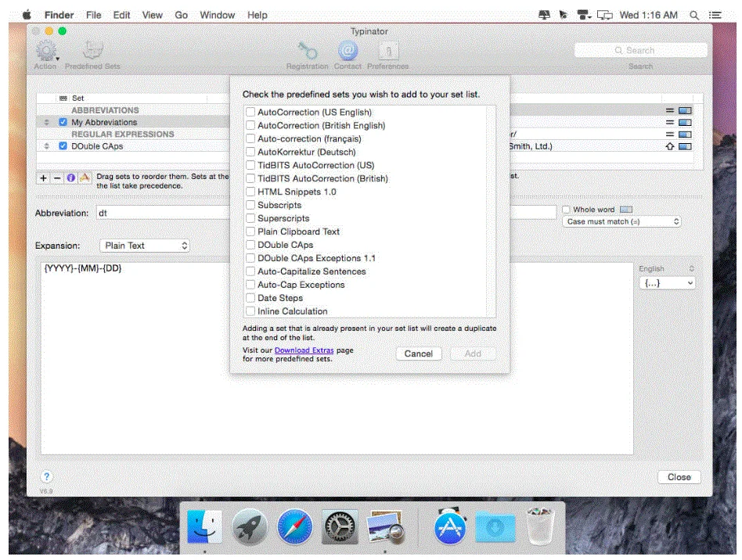Check Auto-correction (français) set
This screenshot has width=742, height=560.
(x=250, y=138)
